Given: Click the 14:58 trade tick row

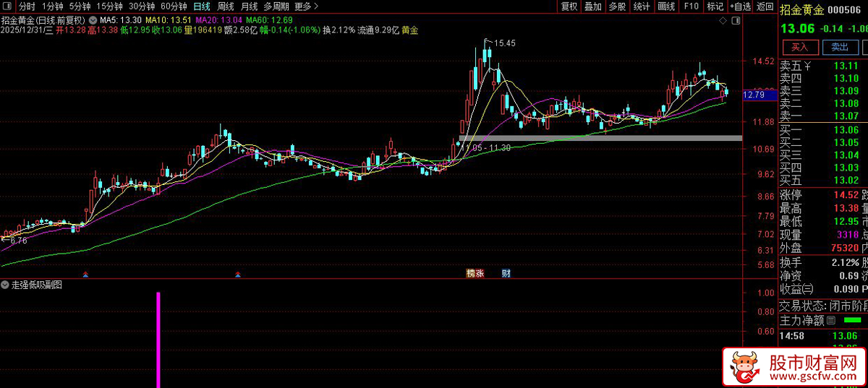Looking at the screenshot, I should [823, 336].
